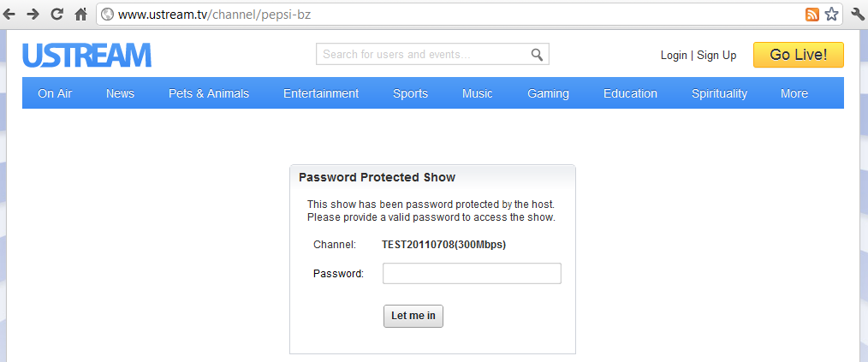Click the browser back arrow
Image resolution: width=868 pixels, height=362 pixels.
coord(9,15)
